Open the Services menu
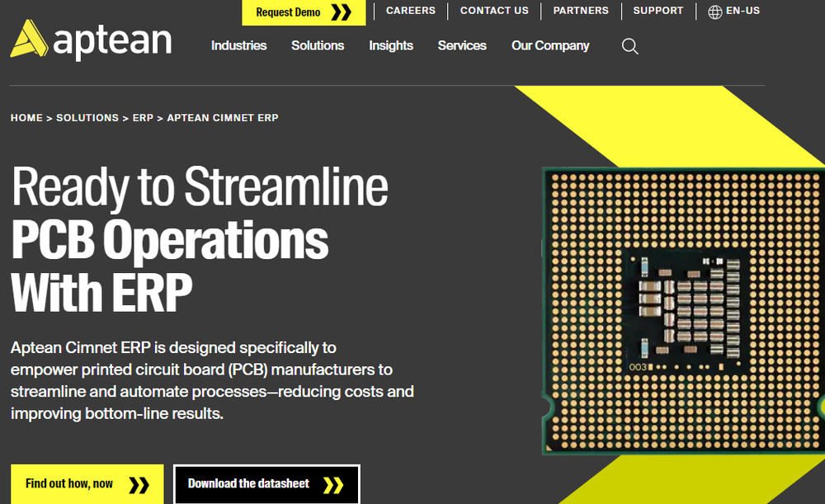825x504 pixels. 462,45
